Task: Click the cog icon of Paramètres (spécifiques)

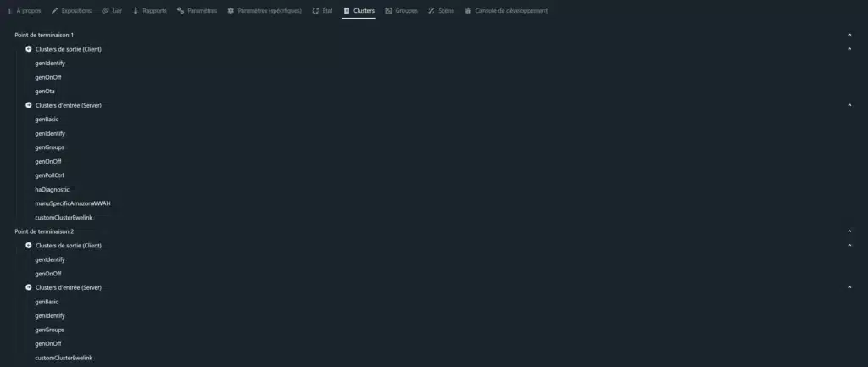Action: point(231,11)
